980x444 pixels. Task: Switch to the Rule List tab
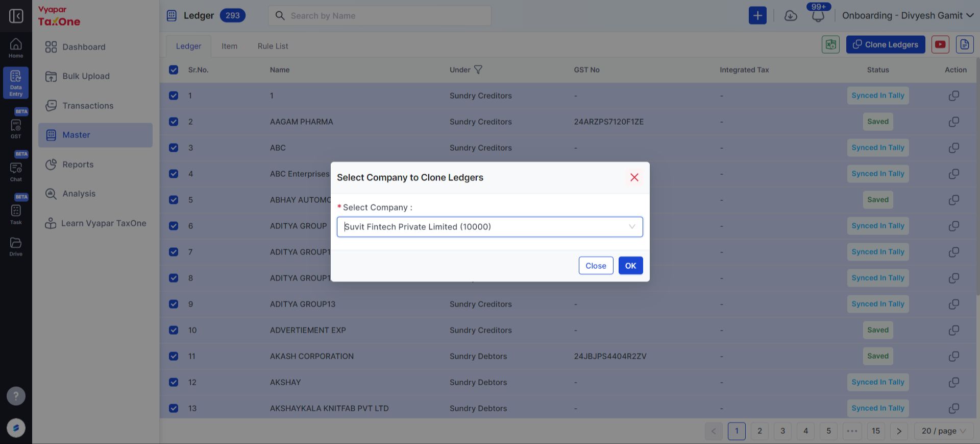273,46
